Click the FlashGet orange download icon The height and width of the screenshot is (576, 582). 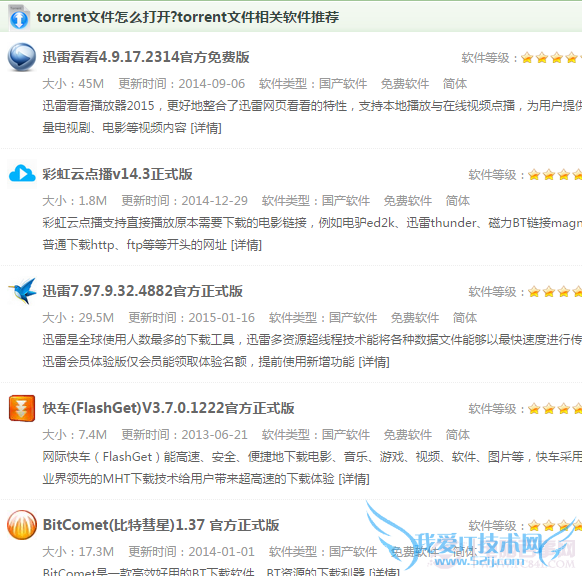(22, 408)
